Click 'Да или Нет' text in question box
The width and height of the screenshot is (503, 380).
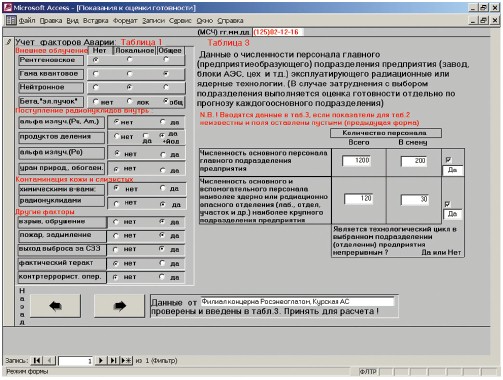pyautogui.click(x=441, y=252)
